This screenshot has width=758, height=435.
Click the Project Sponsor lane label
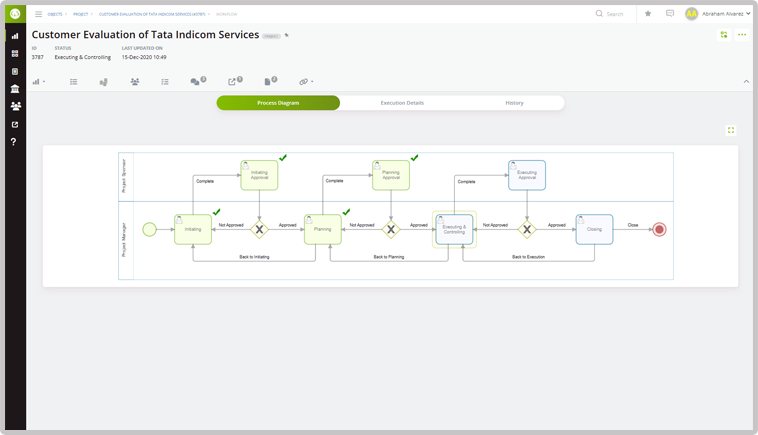click(x=124, y=176)
